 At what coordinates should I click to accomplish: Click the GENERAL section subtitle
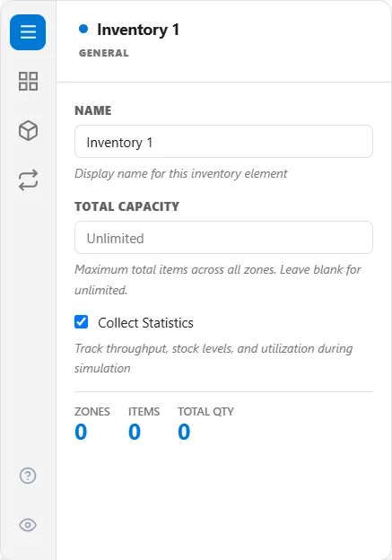pyautogui.click(x=104, y=53)
